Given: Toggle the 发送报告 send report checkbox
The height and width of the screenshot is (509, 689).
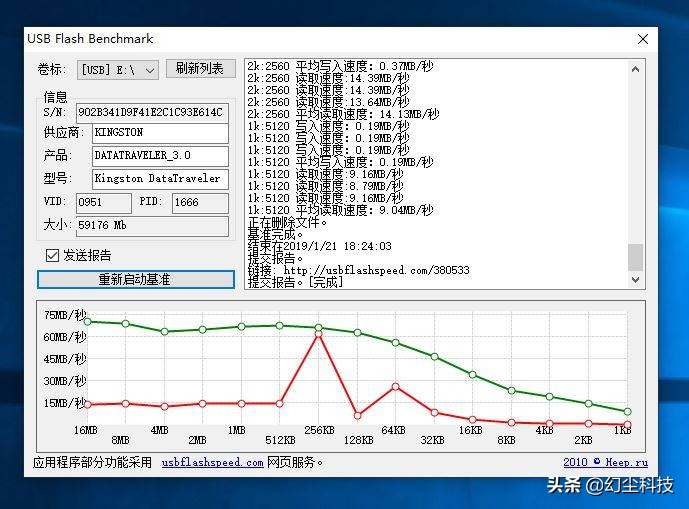Looking at the screenshot, I should tap(52, 255).
